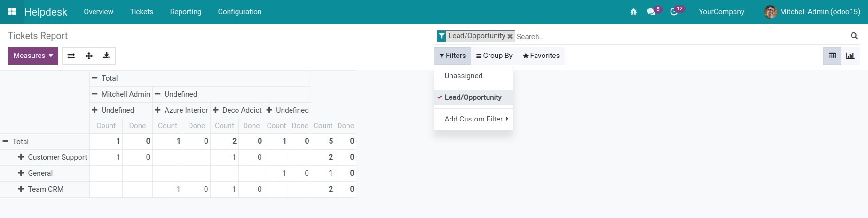The image size is (868, 218).
Task: Open the Group By menu
Action: click(x=494, y=56)
